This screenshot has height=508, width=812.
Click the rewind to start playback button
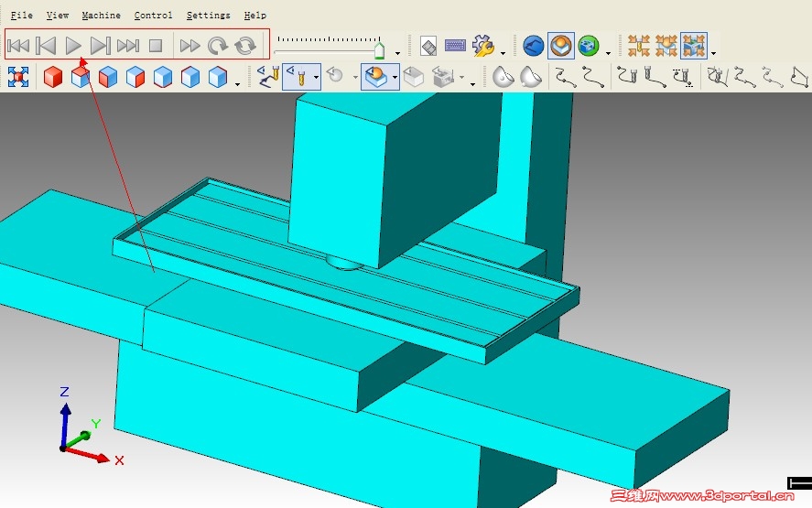click(x=18, y=46)
